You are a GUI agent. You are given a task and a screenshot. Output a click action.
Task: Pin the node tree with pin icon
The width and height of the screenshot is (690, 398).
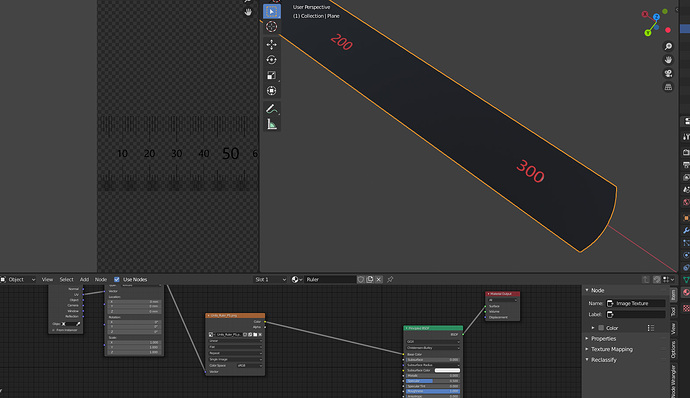pos(390,280)
